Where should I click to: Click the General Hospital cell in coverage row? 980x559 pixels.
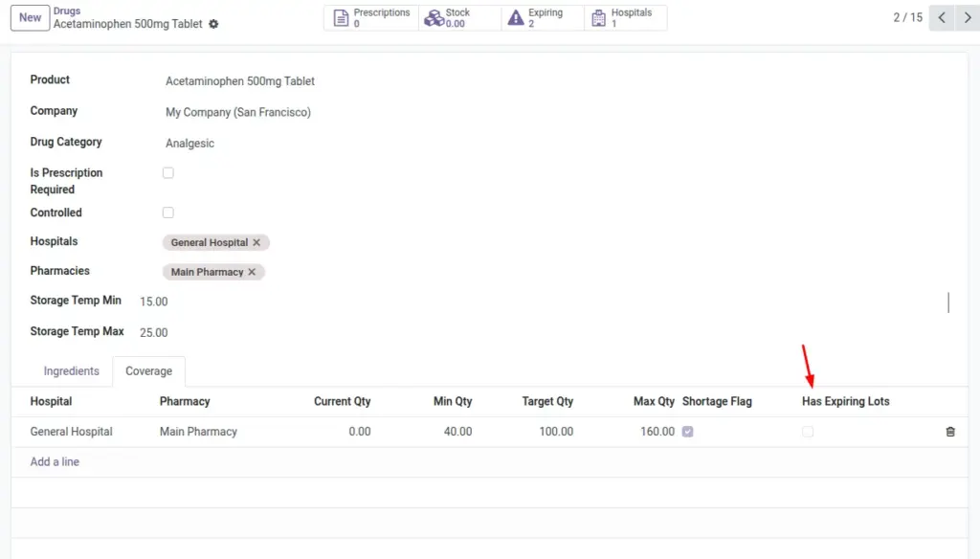tap(71, 432)
